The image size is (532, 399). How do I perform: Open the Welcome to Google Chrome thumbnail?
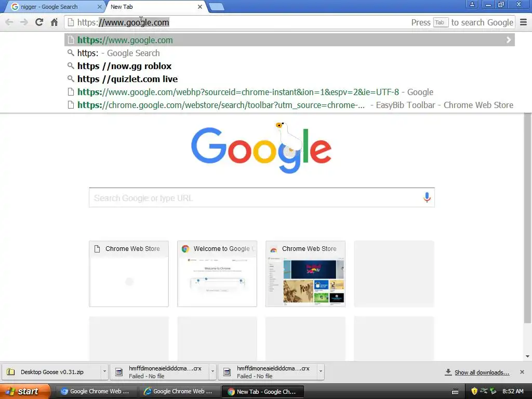click(x=217, y=274)
